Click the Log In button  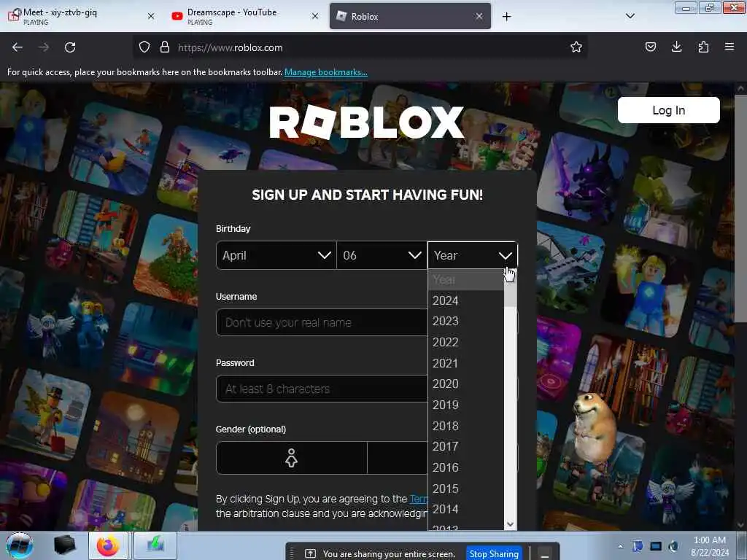pos(668,111)
